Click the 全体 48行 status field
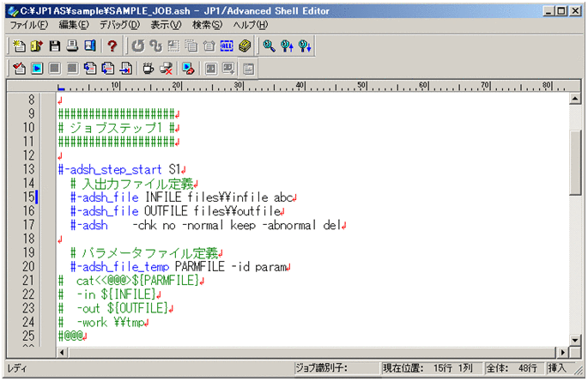The width and height of the screenshot is (588, 382). coord(513,368)
